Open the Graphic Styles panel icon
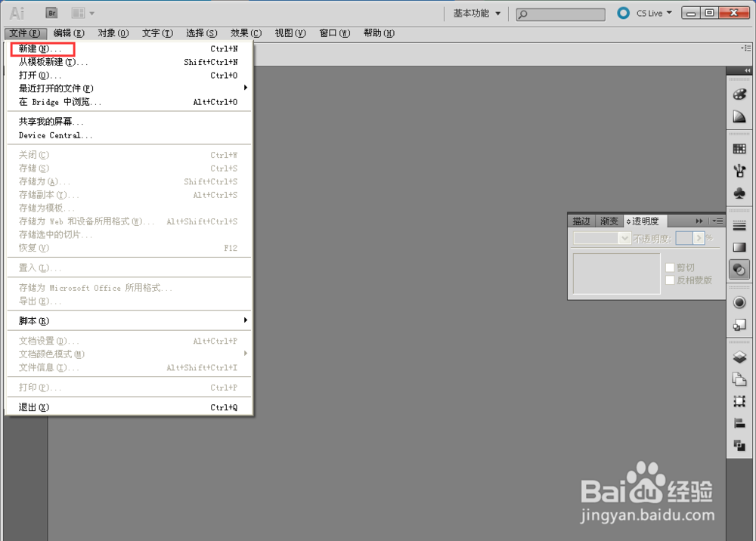Screen dimensions: 756x541 point(739,325)
